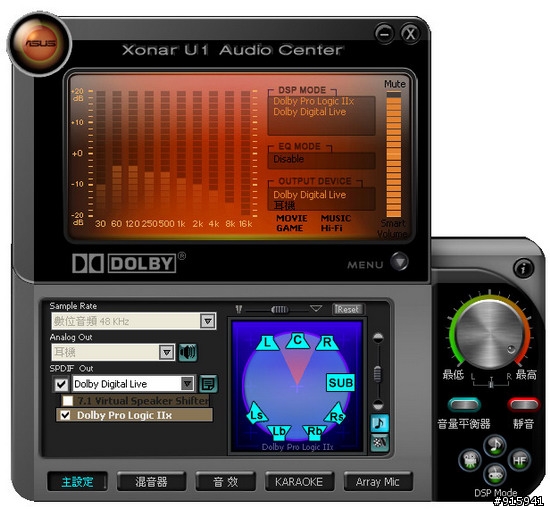Toggle the volume balancer button
Viewport: 550px width, 509px height.
pyautogui.click(x=464, y=405)
